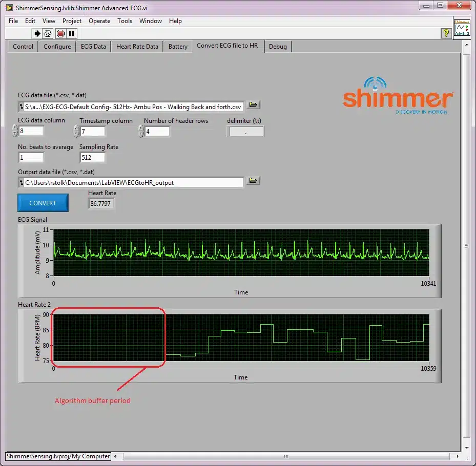This screenshot has width=476, height=466.
Task: Maximize the Shimmer Advanced ECG window
Action: [440, 6]
